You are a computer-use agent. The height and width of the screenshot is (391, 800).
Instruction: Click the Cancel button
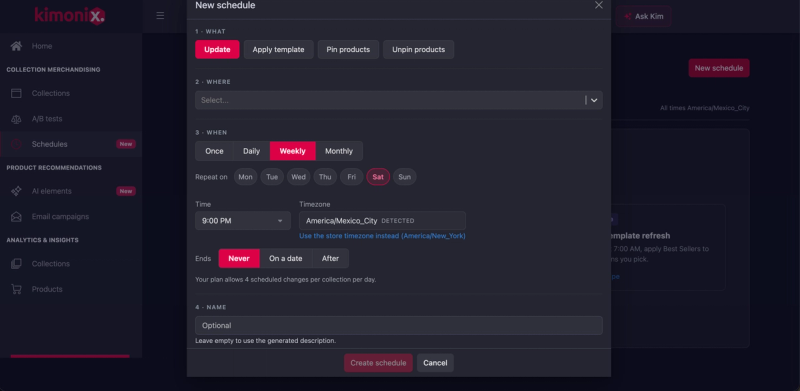[x=435, y=363]
